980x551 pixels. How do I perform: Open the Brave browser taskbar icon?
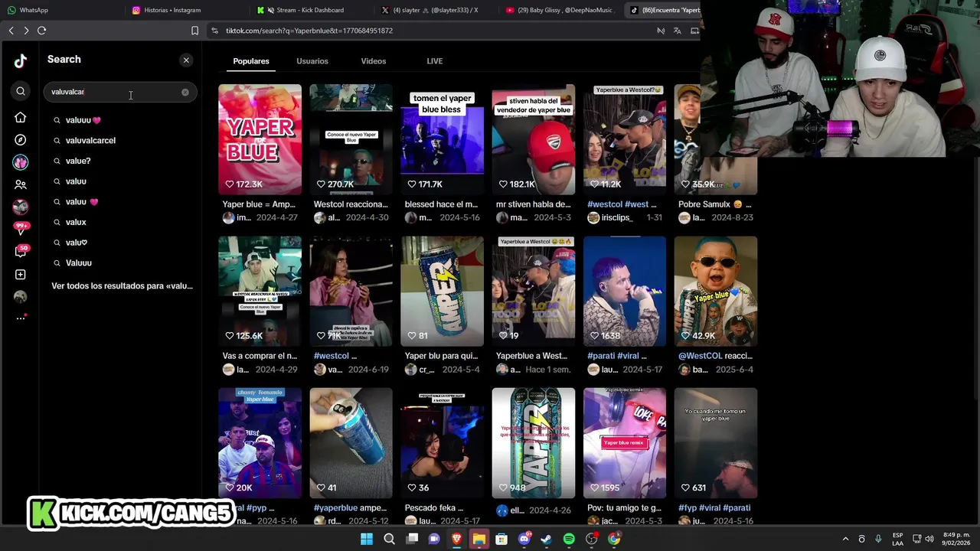(x=457, y=540)
